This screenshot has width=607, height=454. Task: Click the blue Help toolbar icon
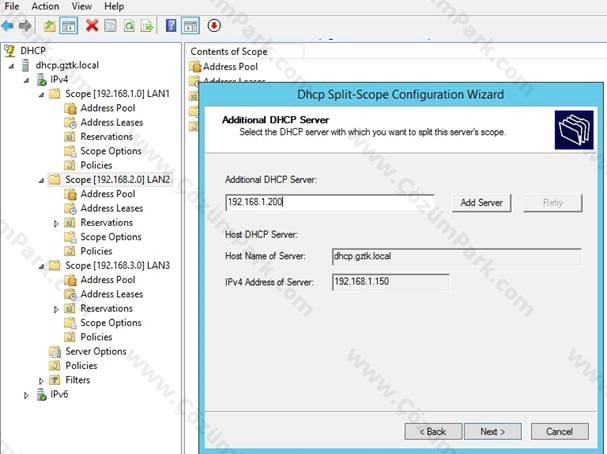coord(171,25)
